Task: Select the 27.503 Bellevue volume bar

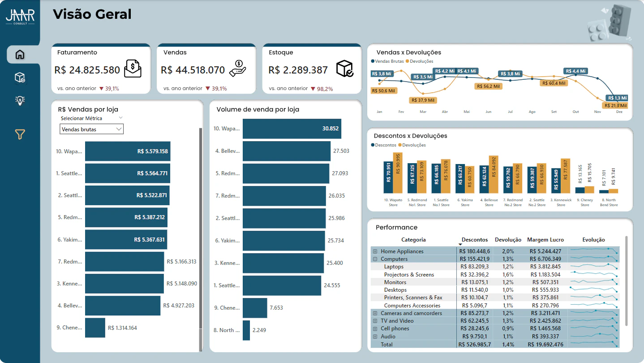Action: click(x=287, y=151)
